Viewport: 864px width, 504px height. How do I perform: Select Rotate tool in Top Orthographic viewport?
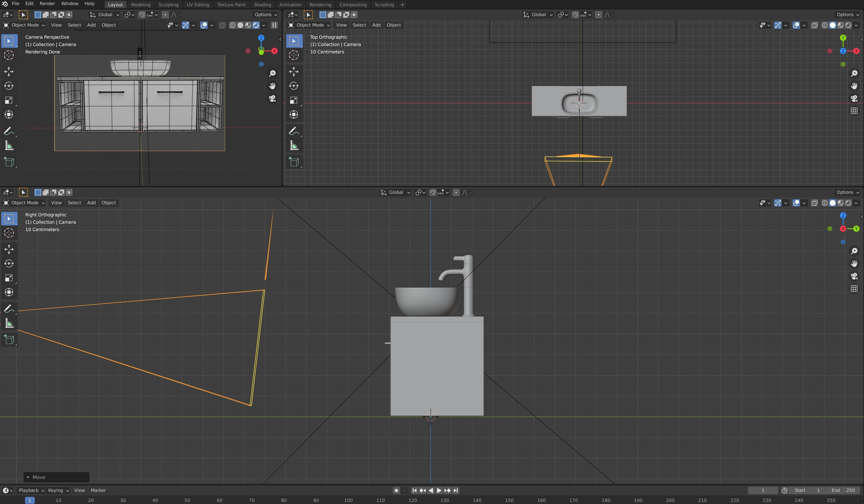point(294,86)
